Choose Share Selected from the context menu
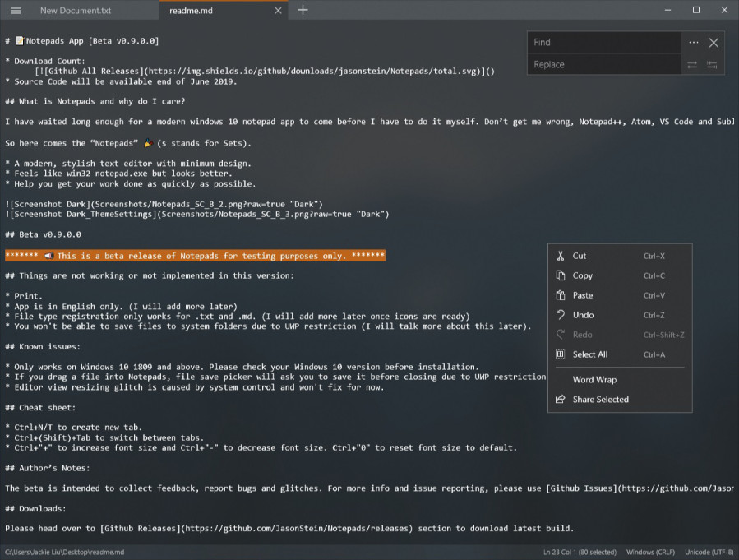 pos(620,400)
